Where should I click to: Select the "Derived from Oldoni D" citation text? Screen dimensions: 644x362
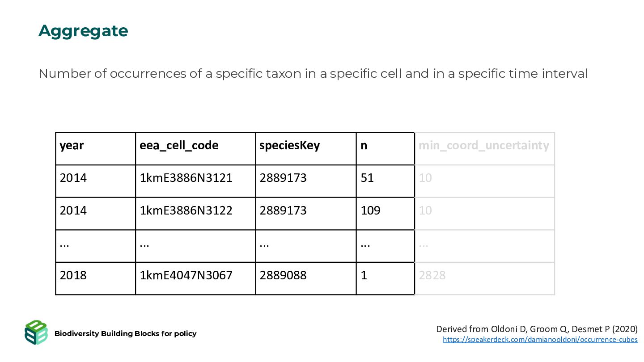pyautogui.click(x=537, y=329)
